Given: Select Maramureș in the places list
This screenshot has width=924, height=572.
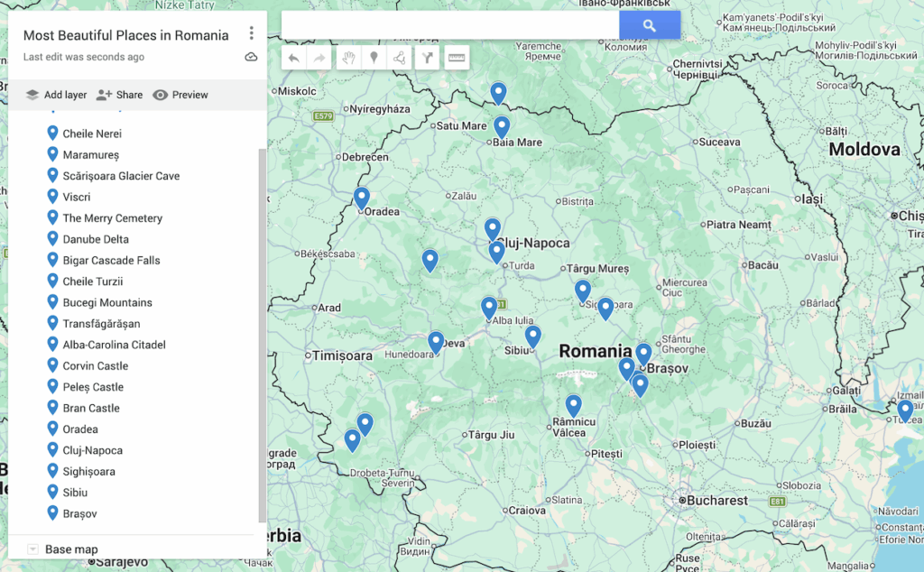Looking at the screenshot, I should [x=91, y=155].
